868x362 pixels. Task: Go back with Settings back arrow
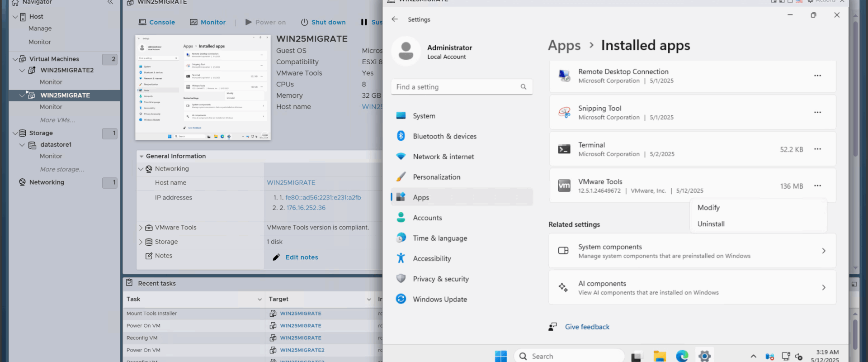395,19
